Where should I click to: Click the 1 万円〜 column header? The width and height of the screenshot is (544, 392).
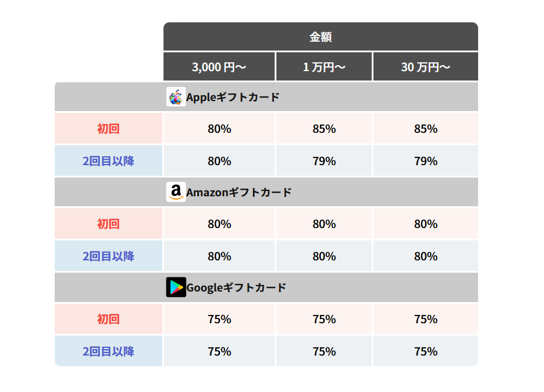(324, 66)
